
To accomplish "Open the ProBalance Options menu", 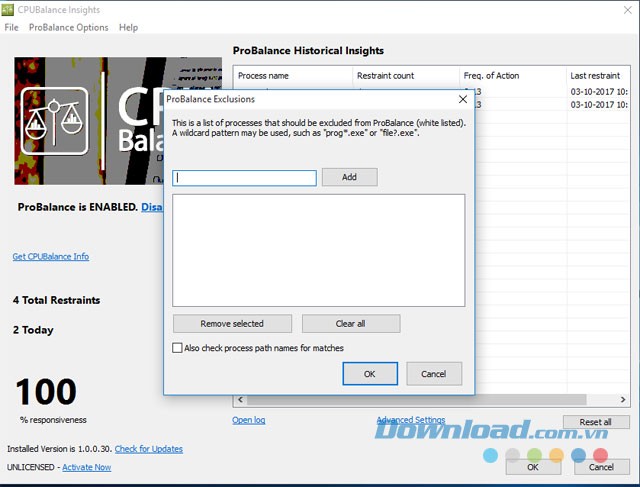I will (x=68, y=27).
